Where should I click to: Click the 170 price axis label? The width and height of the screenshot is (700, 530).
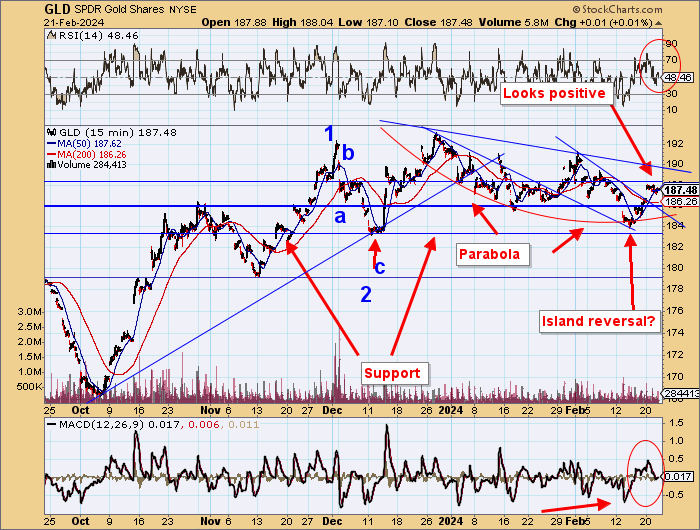tap(675, 376)
